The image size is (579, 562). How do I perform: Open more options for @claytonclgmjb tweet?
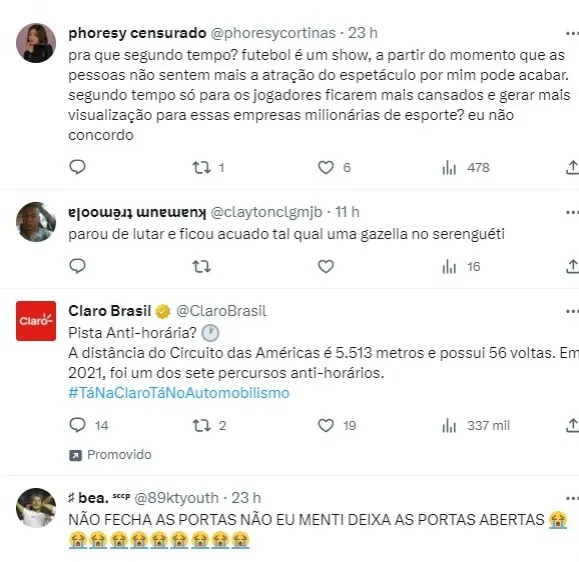click(572, 213)
